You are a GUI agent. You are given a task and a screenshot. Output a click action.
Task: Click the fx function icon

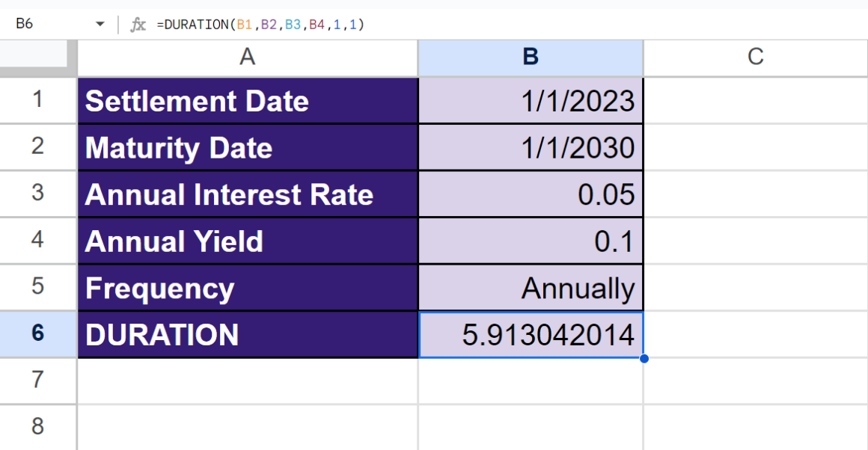(x=137, y=24)
